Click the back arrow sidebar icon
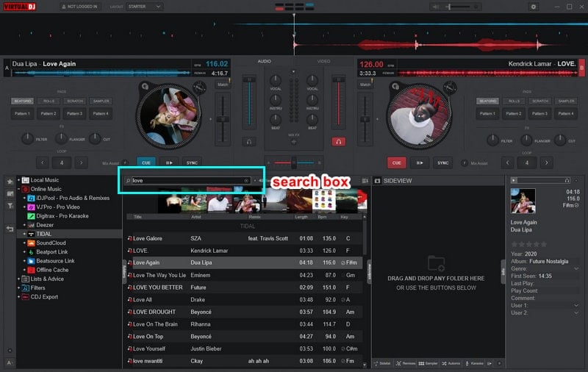Image resolution: width=588 pixels, height=372 pixels. pyautogui.click(x=10, y=229)
